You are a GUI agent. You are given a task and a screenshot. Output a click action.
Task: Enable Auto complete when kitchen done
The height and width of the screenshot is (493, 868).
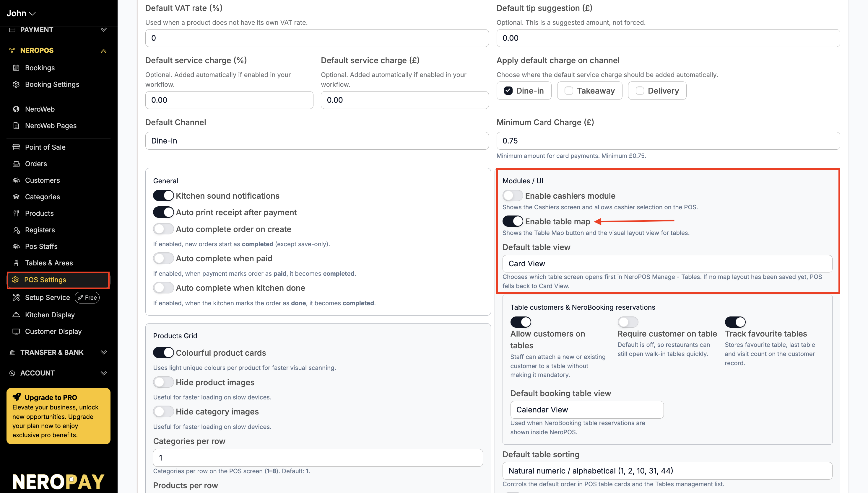(x=163, y=288)
